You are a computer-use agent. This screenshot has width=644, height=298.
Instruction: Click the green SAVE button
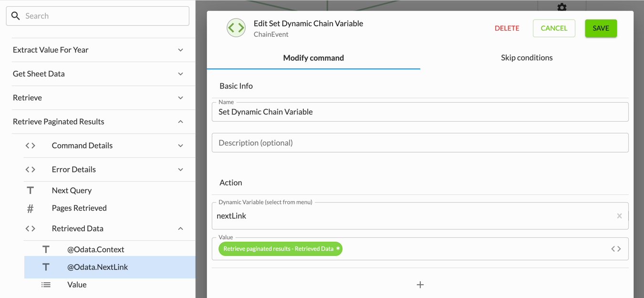(x=601, y=28)
